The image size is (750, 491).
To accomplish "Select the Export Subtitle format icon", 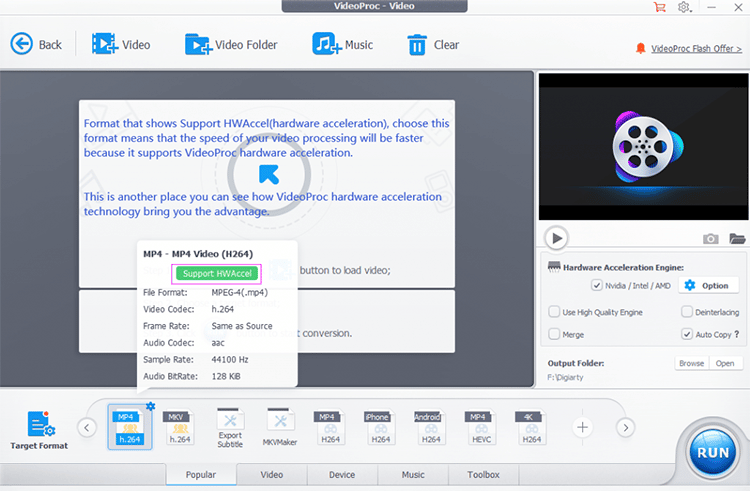I will [230, 427].
